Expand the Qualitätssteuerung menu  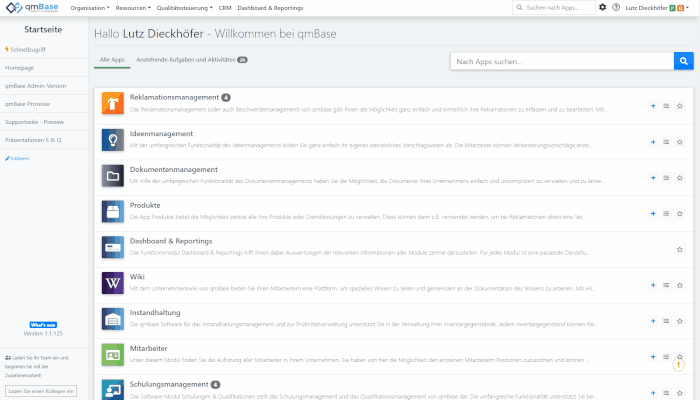184,8
